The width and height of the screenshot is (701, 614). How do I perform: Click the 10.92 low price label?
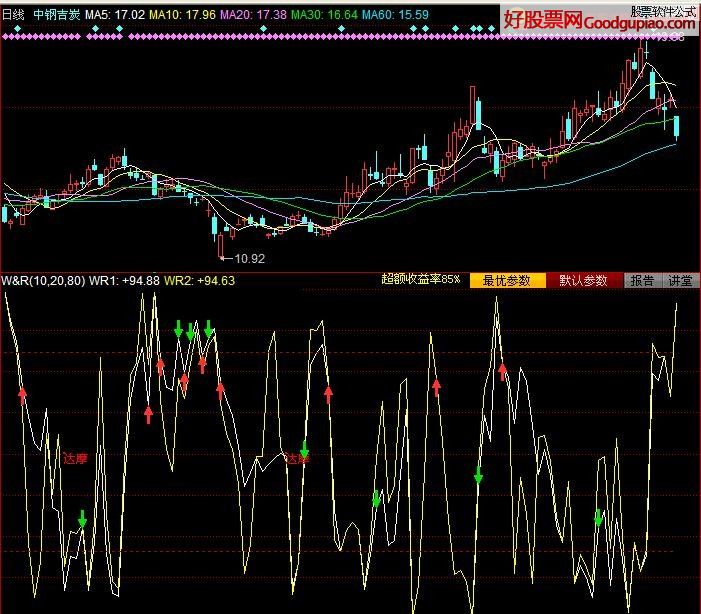pyautogui.click(x=249, y=258)
